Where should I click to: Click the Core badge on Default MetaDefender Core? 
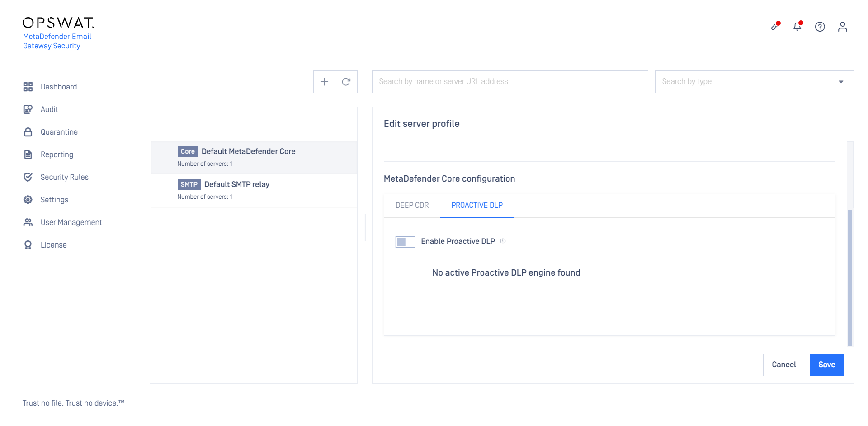188,151
